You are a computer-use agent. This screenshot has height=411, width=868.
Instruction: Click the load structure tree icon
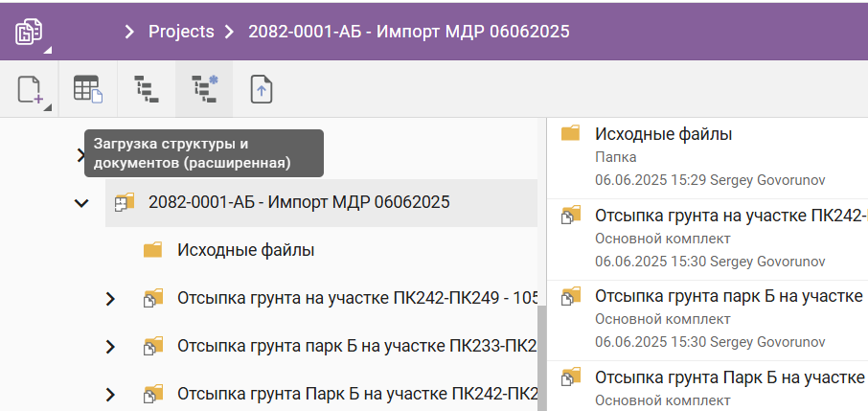(x=147, y=90)
